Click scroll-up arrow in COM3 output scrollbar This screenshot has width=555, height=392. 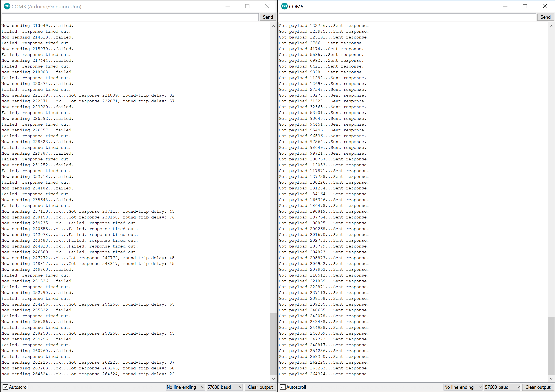[x=273, y=26]
